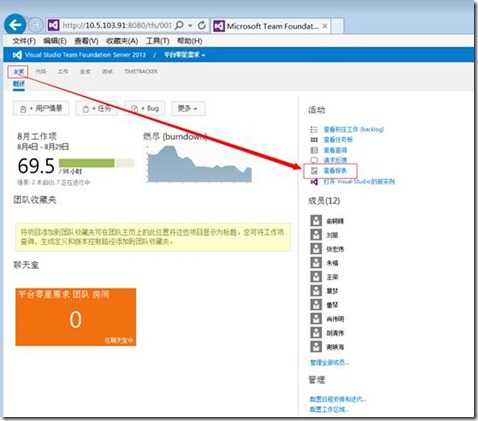Click the 69.5 remaining hours value
The image size is (478, 421).
tap(36, 166)
